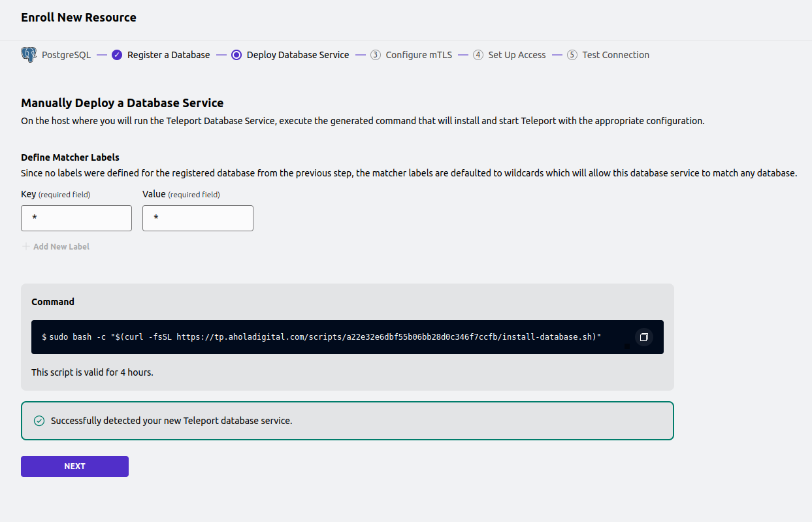Click the Enroll New Resource heading
812x522 pixels.
coord(78,18)
